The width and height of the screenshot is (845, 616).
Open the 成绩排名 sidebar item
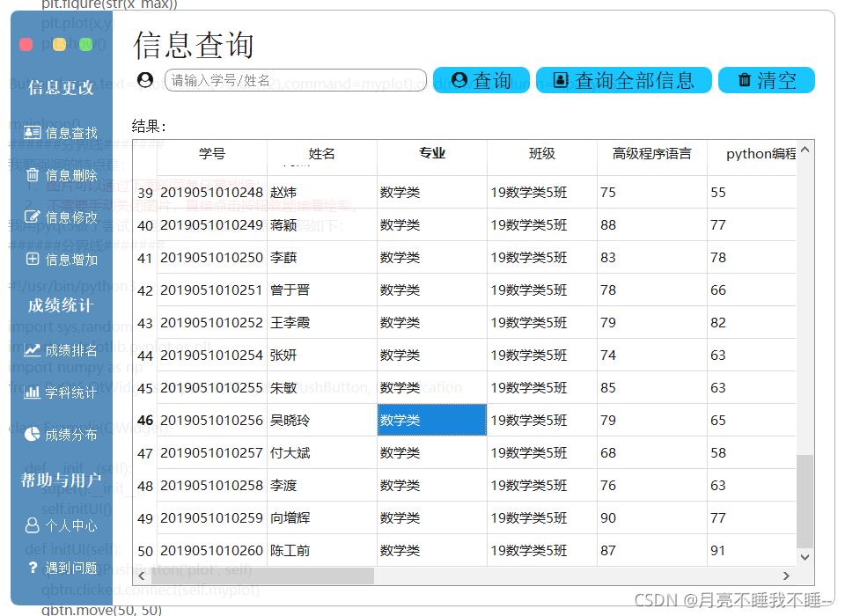point(61,350)
